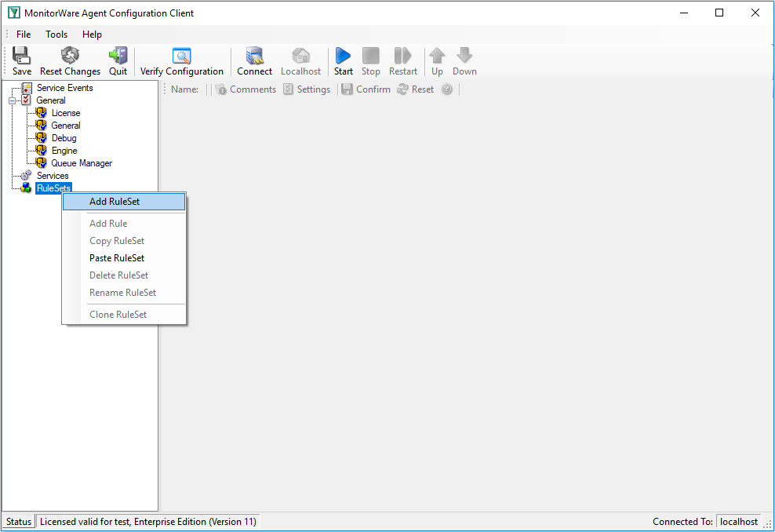The image size is (775, 532).
Task: Maximize the MonitorWare window
Action: point(719,13)
